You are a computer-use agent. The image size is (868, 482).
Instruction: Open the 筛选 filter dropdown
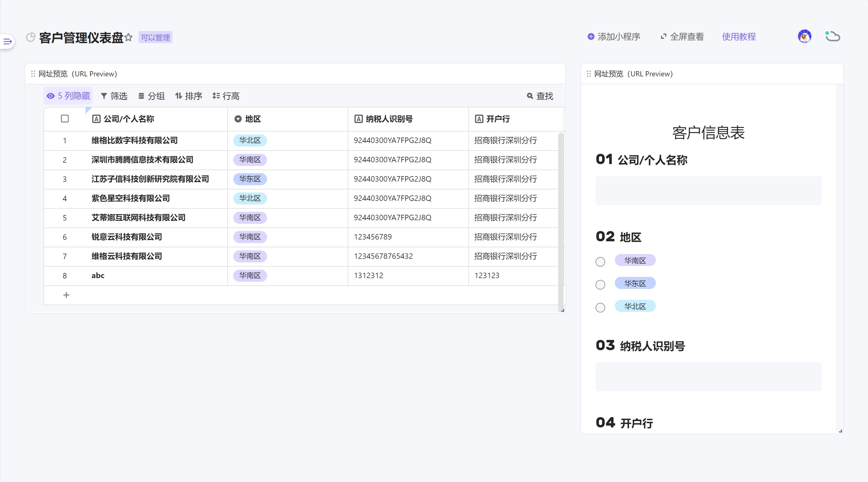114,96
